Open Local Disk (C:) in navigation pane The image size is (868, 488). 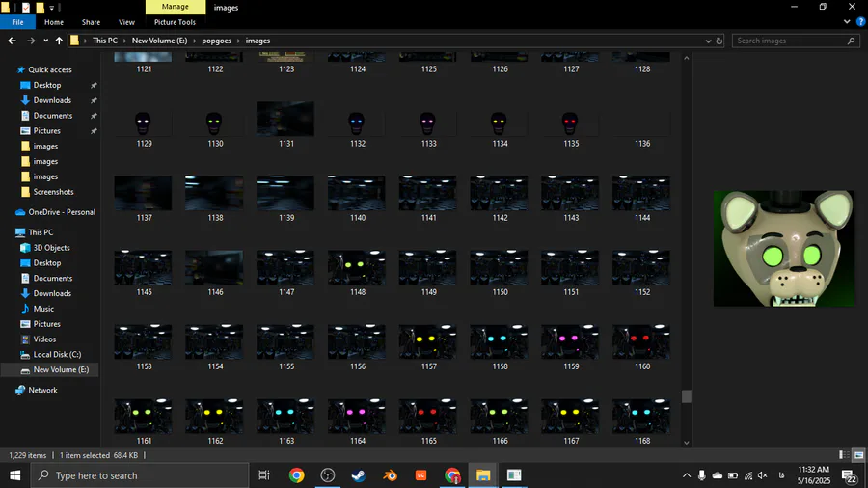point(57,355)
